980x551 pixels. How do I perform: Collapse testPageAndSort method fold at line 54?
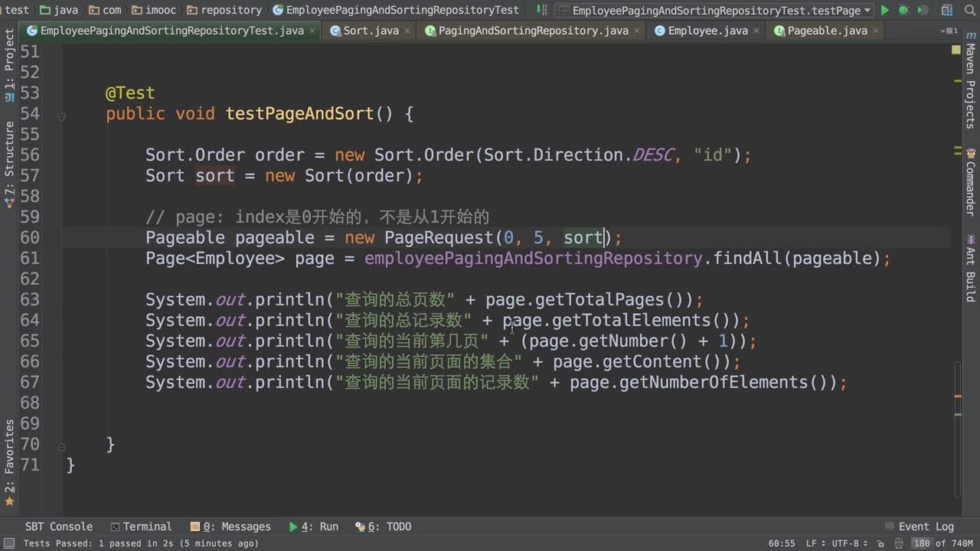(x=61, y=116)
